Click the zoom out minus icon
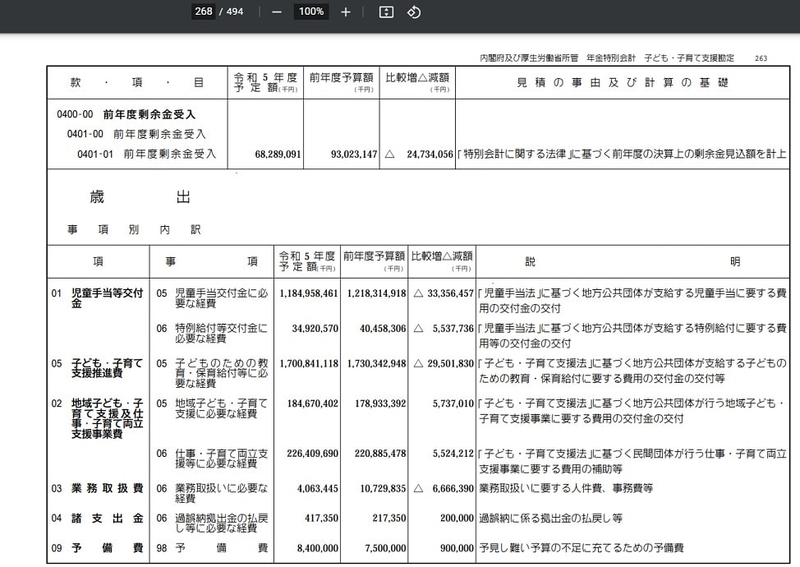 [x=277, y=12]
